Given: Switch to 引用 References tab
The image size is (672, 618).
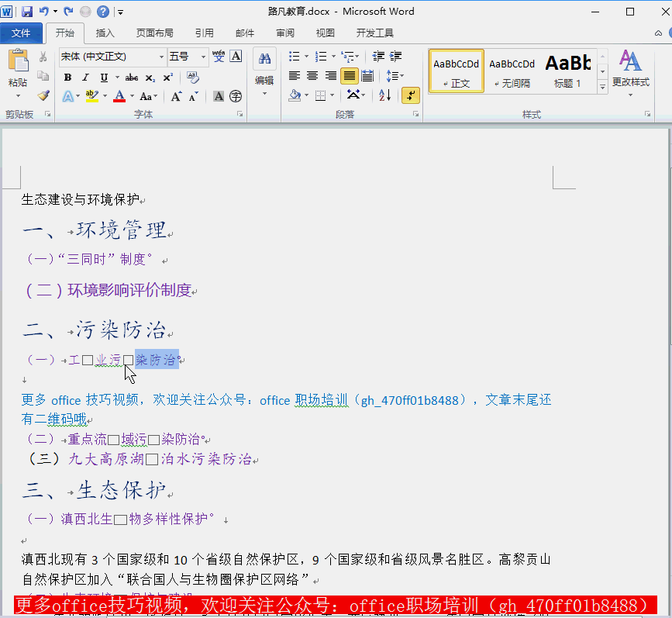Looking at the screenshot, I should [205, 33].
